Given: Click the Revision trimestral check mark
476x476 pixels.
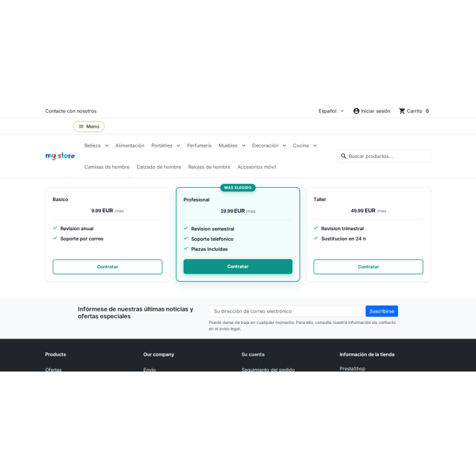Looking at the screenshot, I should pyautogui.click(x=316, y=228).
